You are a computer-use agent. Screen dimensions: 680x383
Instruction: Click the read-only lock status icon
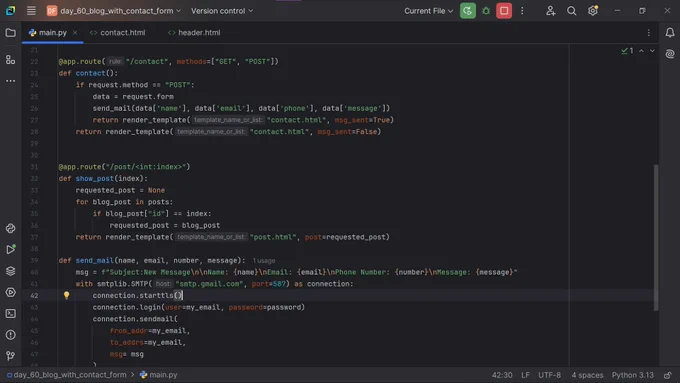(x=668, y=375)
